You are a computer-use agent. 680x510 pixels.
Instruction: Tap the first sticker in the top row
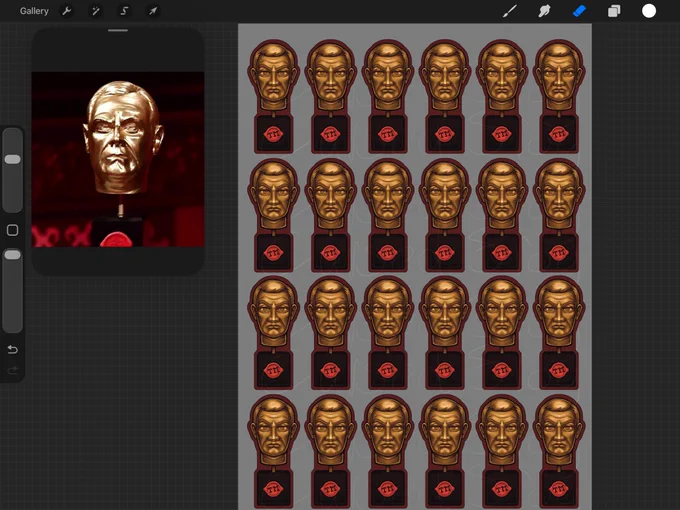pos(273,97)
